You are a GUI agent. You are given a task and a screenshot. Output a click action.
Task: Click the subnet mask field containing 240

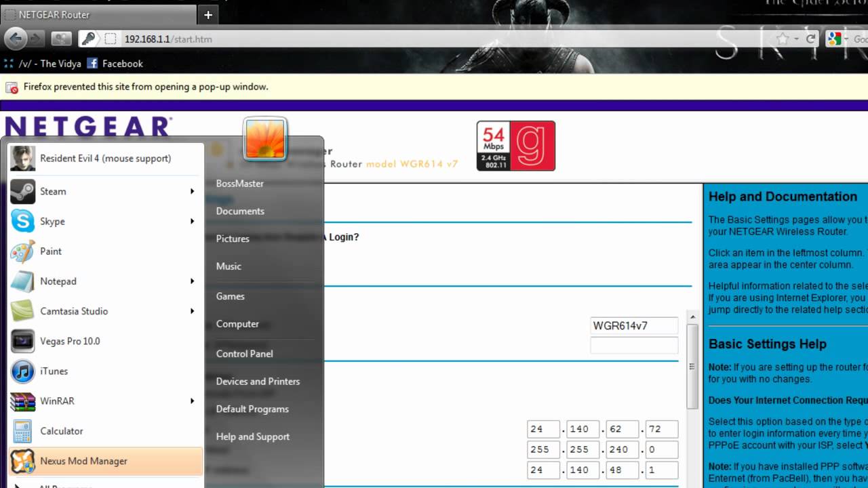pos(623,449)
